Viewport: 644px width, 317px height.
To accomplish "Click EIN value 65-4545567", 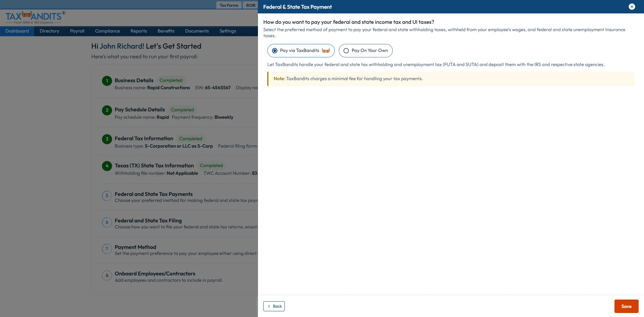I will 218,88.
